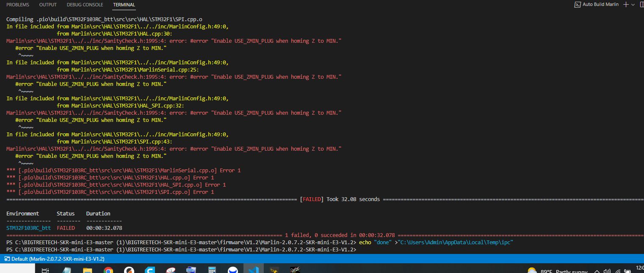Launch Google Chrome from the taskbar
This screenshot has width=644, height=273.
pyautogui.click(x=108, y=270)
